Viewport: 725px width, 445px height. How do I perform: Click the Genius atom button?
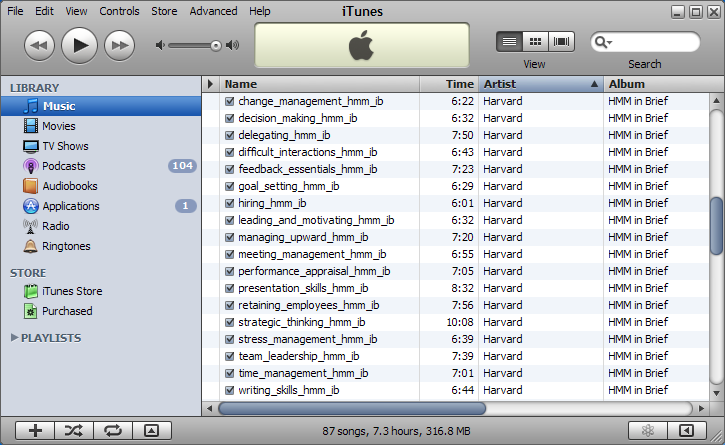click(x=648, y=431)
